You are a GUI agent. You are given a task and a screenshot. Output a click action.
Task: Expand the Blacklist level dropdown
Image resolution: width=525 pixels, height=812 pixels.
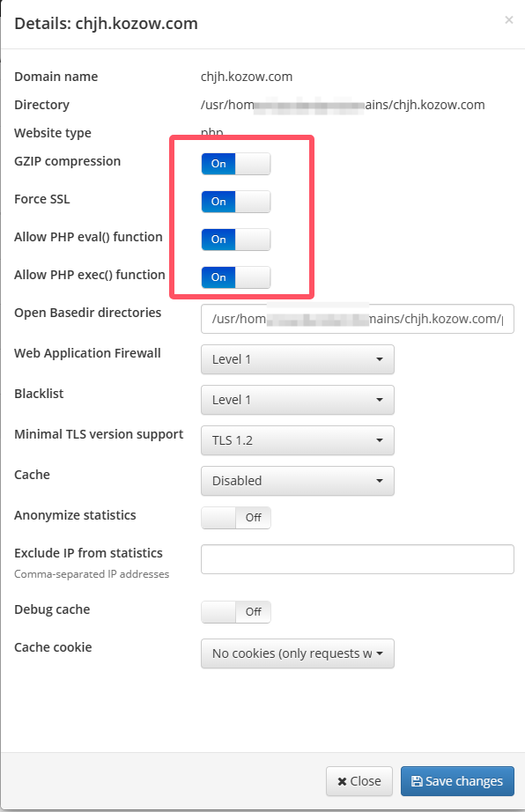[297, 400]
